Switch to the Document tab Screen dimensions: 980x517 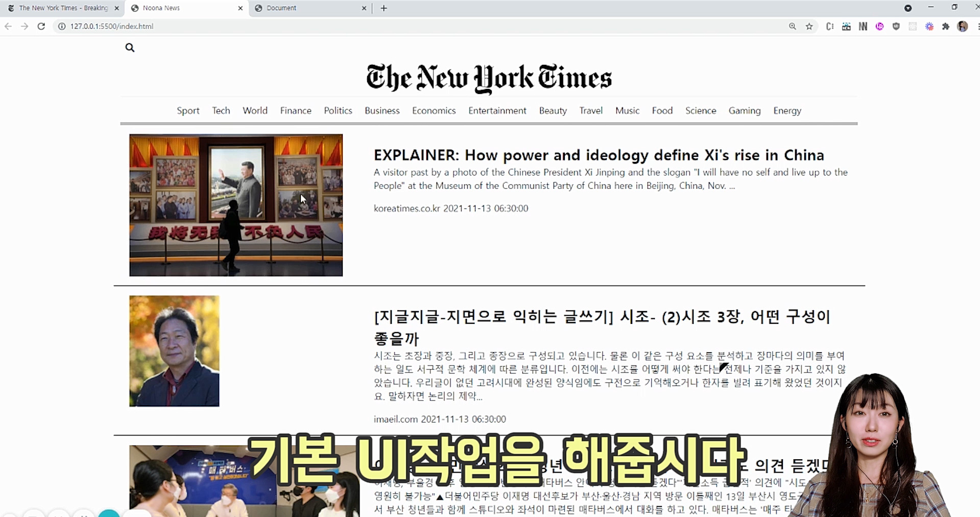point(306,8)
